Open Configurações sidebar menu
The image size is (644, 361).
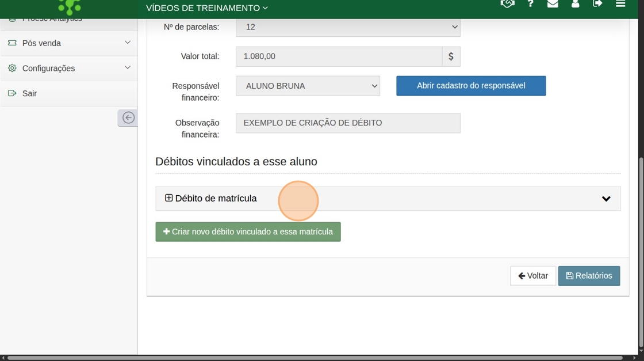click(69, 69)
